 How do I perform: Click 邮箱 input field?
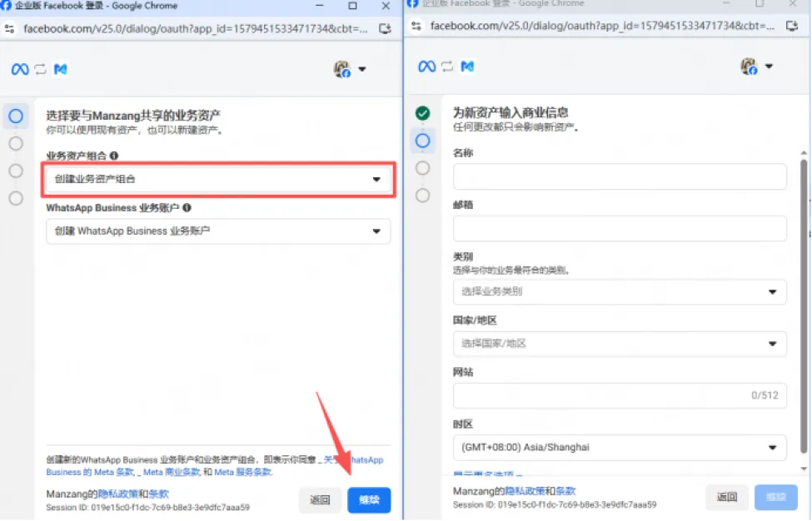point(620,229)
